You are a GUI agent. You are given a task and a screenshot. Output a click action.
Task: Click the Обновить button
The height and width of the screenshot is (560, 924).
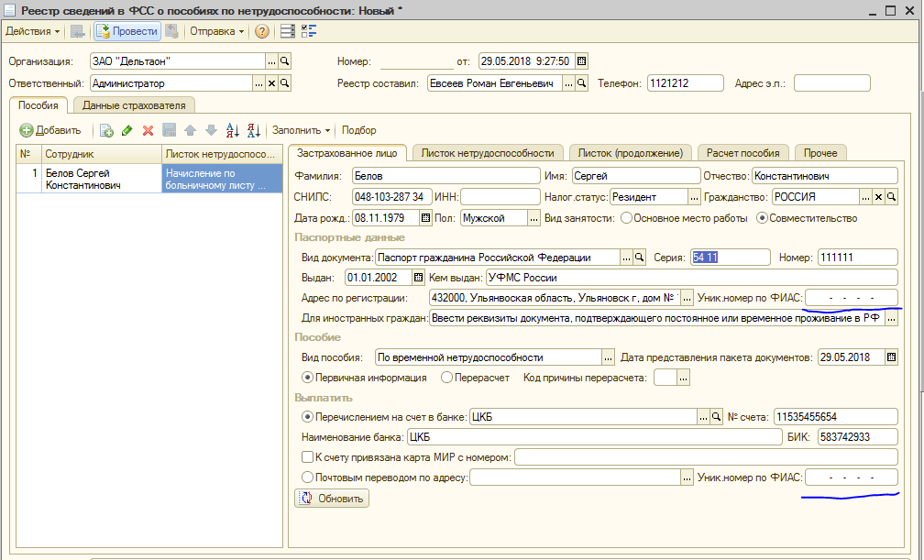(332, 499)
